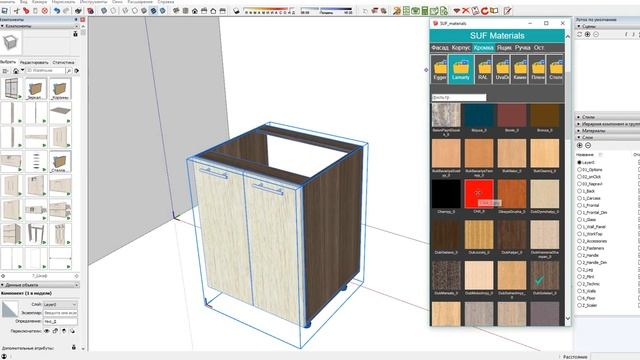Select the 1_Carcass layer radio button
The image size is (640, 360).
click(579, 198)
